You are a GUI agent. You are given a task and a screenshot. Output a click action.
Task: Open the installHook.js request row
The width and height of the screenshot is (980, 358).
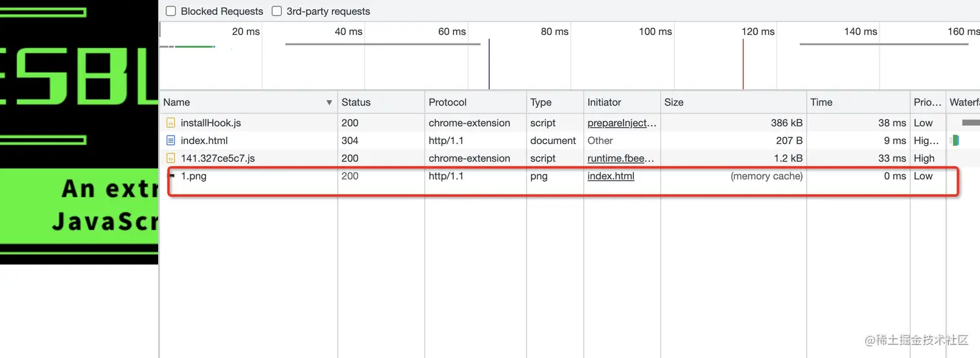(x=570, y=123)
